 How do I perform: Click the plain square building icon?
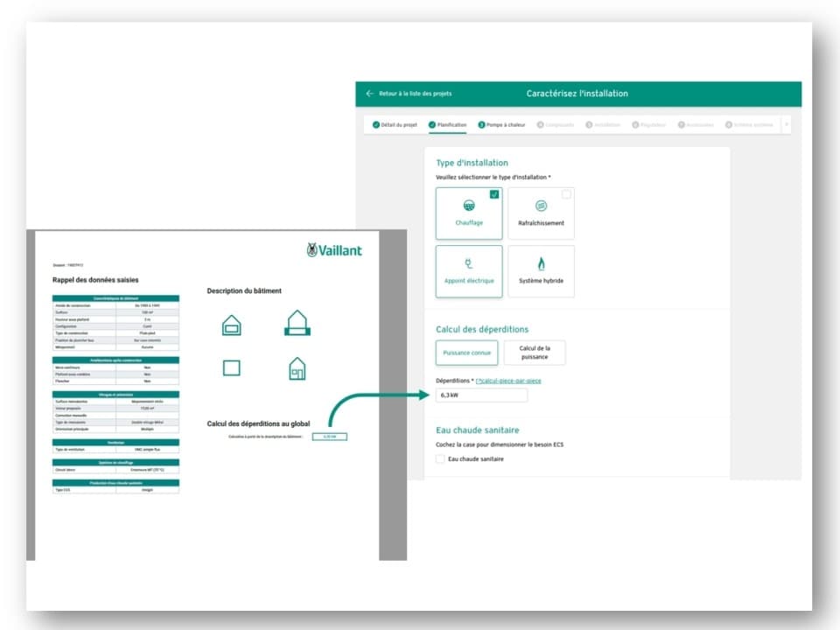pos(231,368)
